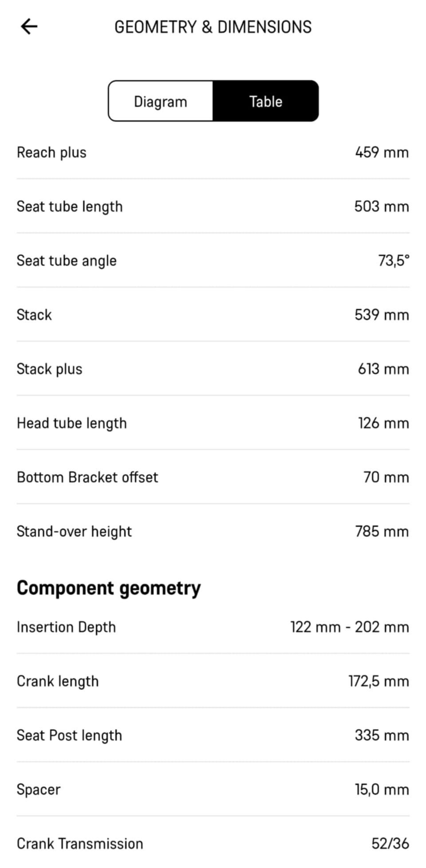Tap Bottom Bracket offset label
The height and width of the screenshot is (868, 426).
click(x=87, y=477)
